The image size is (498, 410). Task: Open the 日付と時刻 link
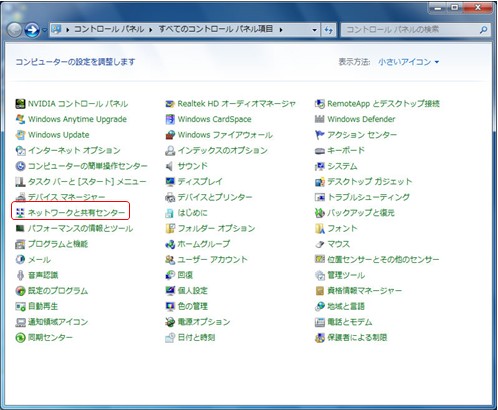(x=196, y=338)
